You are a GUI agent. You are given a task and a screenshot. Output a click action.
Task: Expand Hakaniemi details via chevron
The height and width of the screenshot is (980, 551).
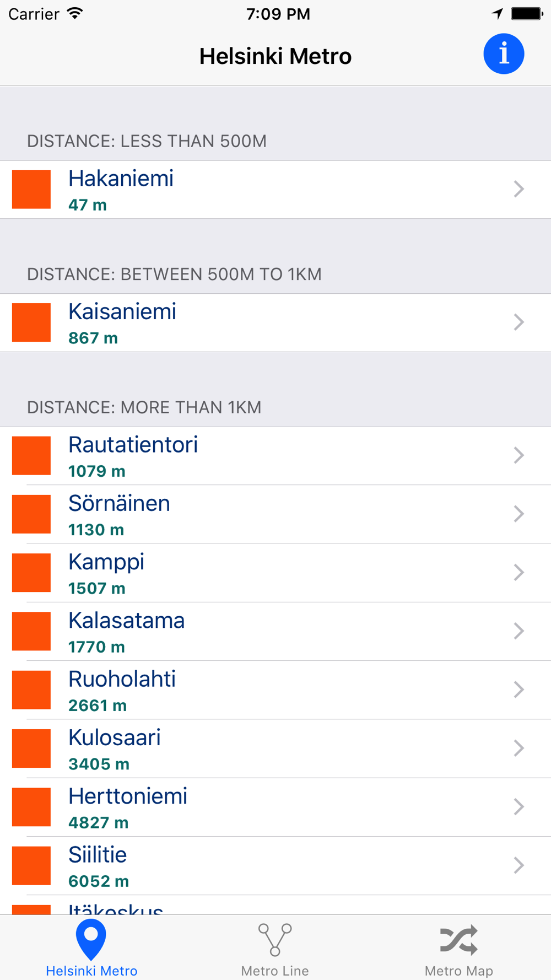[x=518, y=189]
